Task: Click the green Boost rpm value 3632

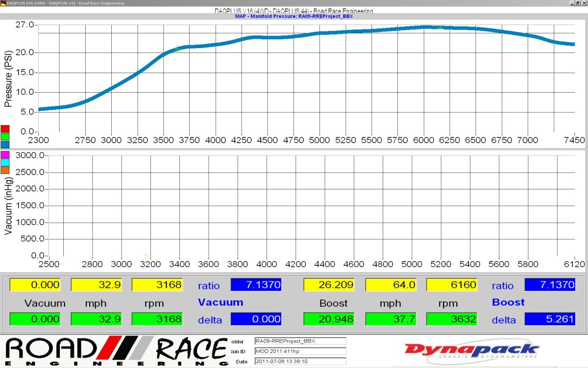Action: click(x=452, y=319)
